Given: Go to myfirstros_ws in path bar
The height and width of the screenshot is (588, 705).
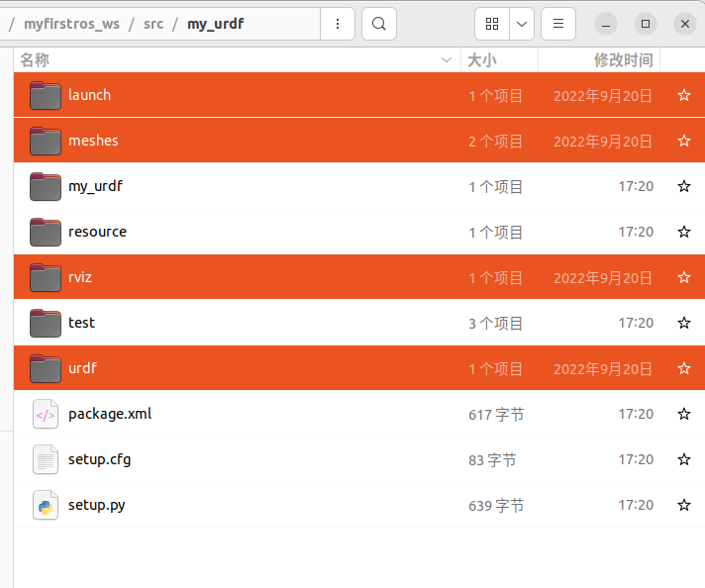Looking at the screenshot, I should click(72, 24).
